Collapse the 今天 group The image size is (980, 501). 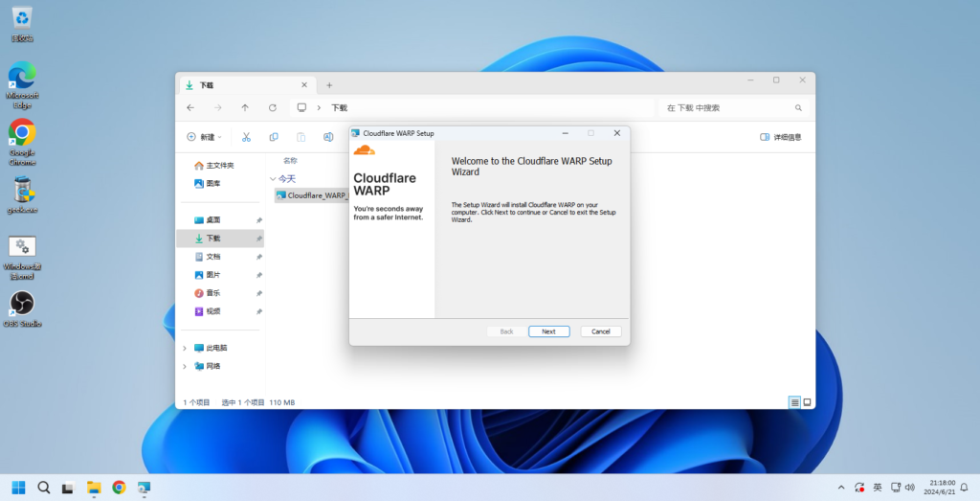pyautogui.click(x=273, y=179)
